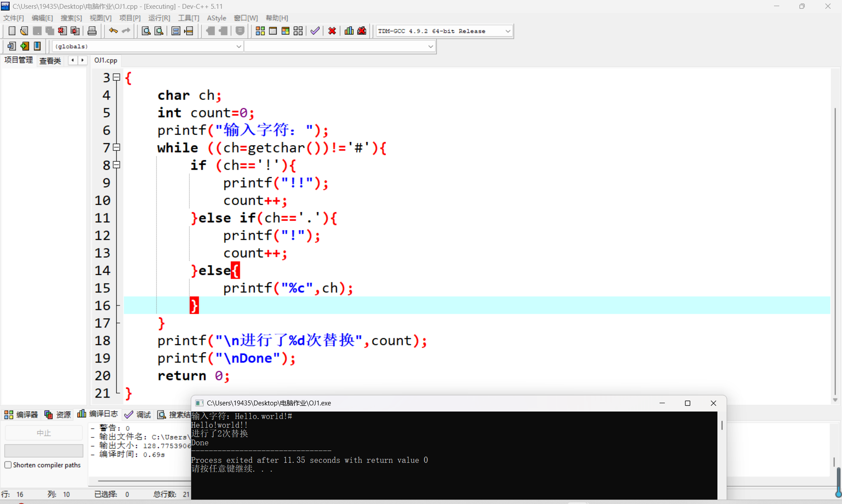
Task: Click the Profile analysis chart icon
Action: coord(349,31)
